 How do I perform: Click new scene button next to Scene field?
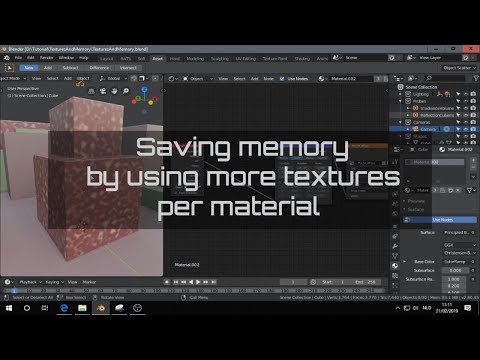click(x=392, y=58)
